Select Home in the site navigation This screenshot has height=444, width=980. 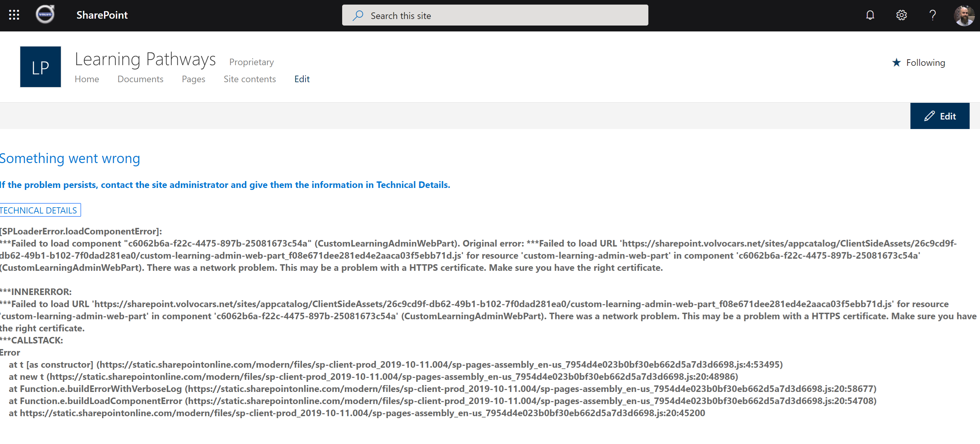(x=87, y=79)
